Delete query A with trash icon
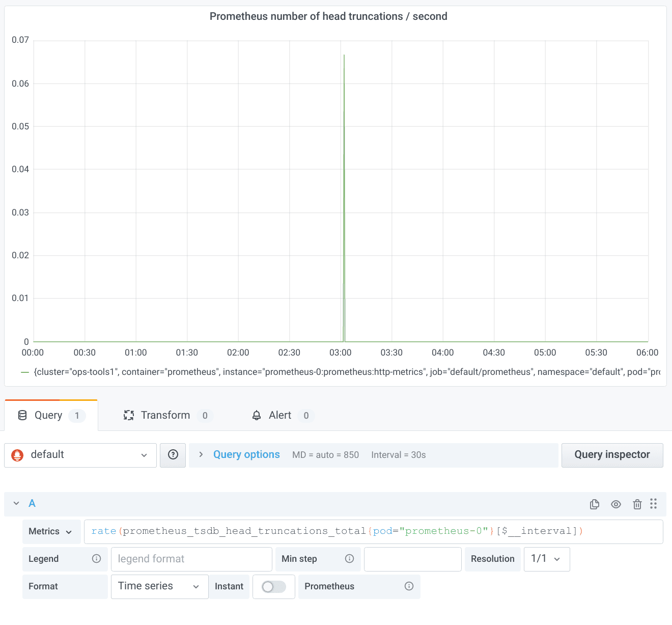The width and height of the screenshot is (672, 625). point(637,504)
